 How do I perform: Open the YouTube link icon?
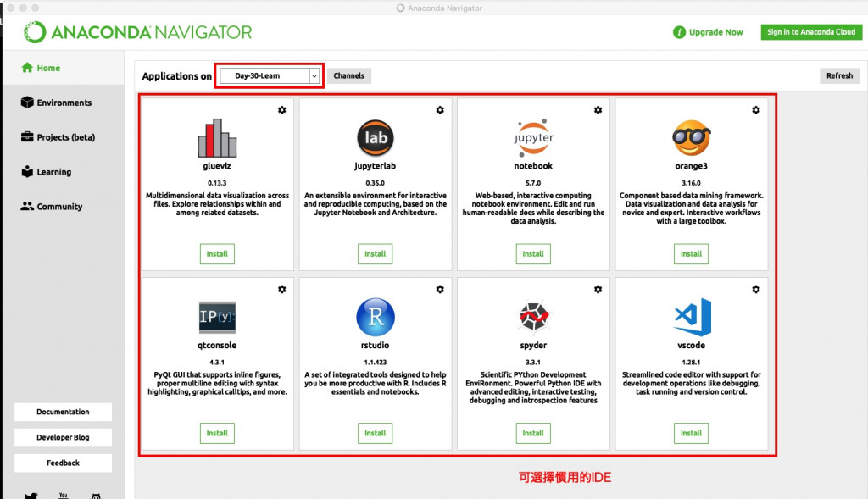[x=63, y=496]
